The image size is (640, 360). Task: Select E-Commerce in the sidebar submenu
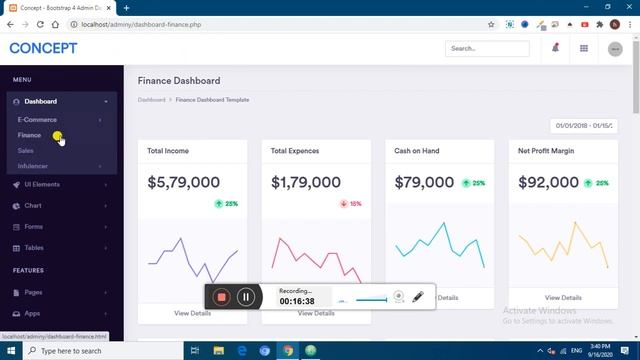37,120
